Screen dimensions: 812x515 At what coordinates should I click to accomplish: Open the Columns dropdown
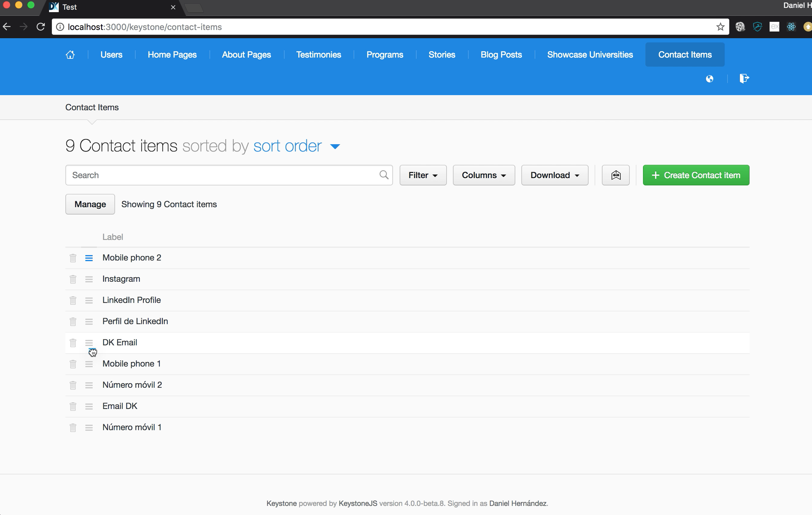coord(484,175)
